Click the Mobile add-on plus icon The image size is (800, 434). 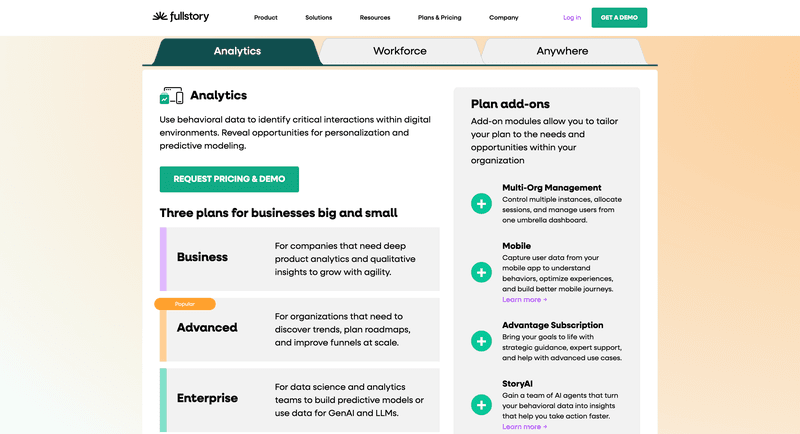click(x=481, y=272)
